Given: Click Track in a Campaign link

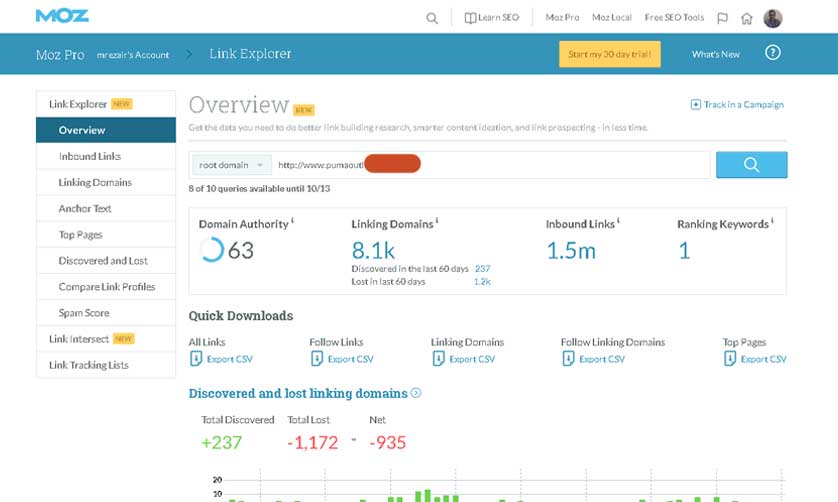Looking at the screenshot, I should (x=737, y=104).
